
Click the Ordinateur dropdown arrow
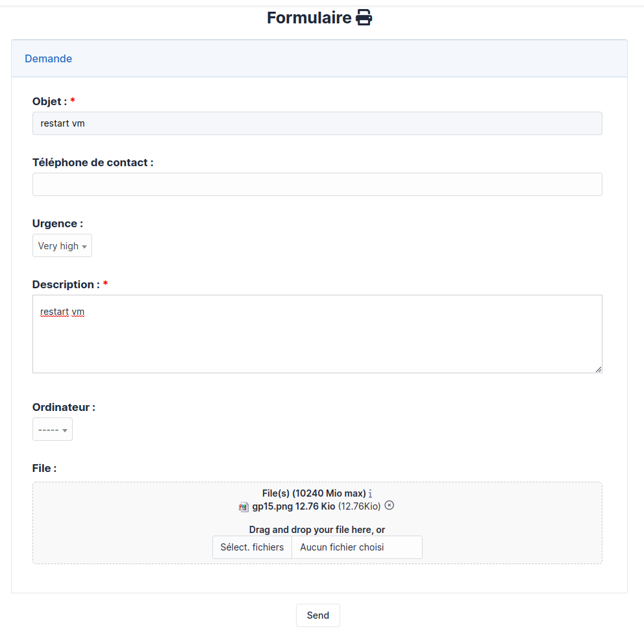pyautogui.click(x=66, y=429)
